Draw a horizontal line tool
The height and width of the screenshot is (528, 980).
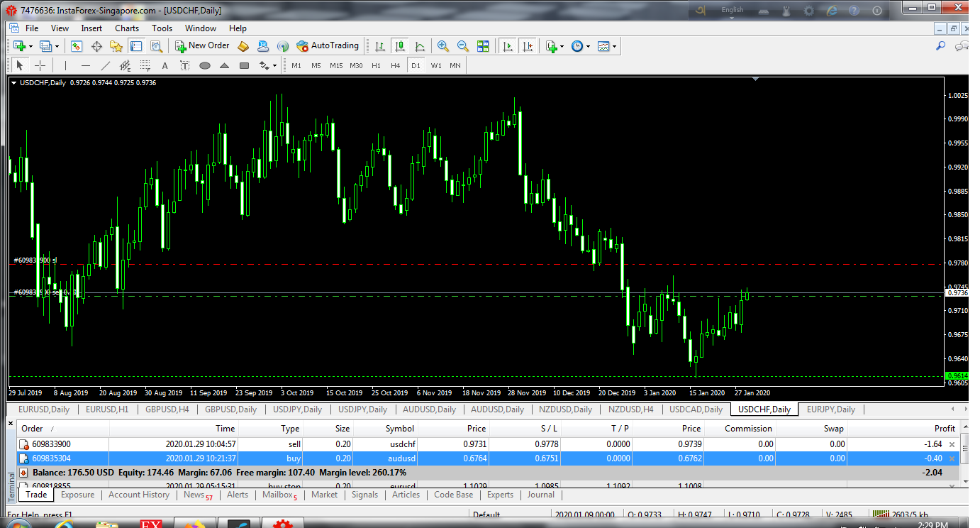pos(86,65)
